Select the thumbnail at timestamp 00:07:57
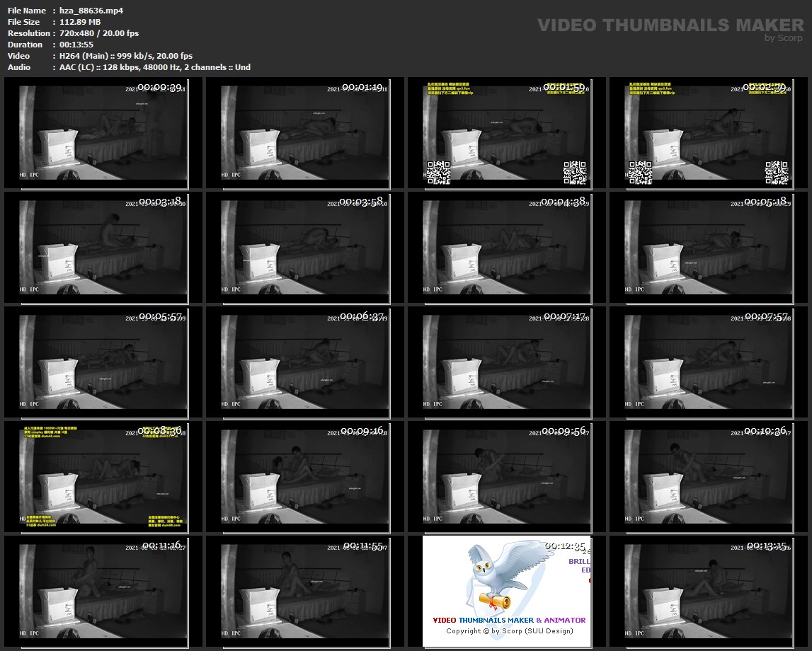This screenshot has width=812, height=651. (x=709, y=362)
